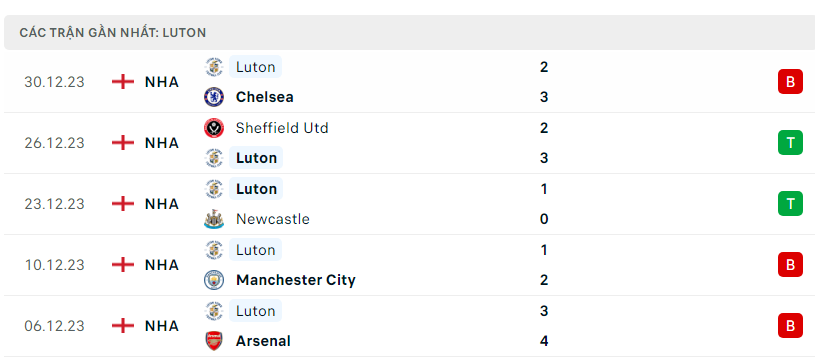Click England flag in 26.12.23 row
Image resolution: width=815 pixels, height=361 pixels.
(x=123, y=143)
